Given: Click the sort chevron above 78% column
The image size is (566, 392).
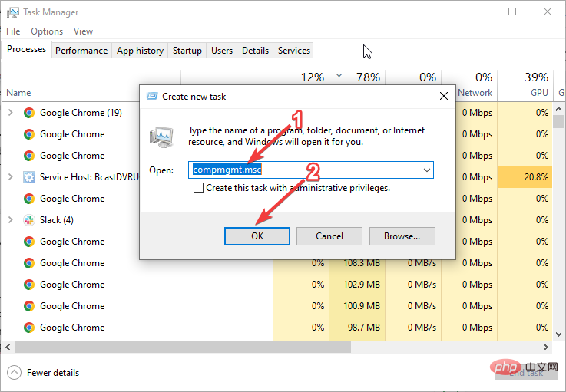Looking at the screenshot, I should 339,75.
